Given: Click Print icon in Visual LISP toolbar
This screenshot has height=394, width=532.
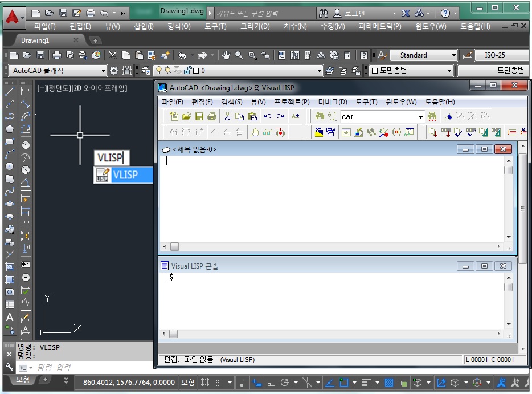Looking at the screenshot, I should [x=212, y=116].
